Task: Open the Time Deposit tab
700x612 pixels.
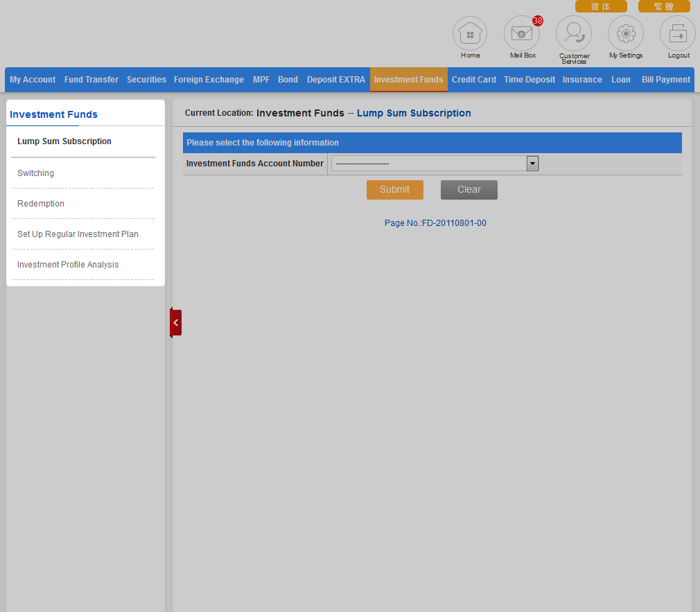Action: (530, 80)
